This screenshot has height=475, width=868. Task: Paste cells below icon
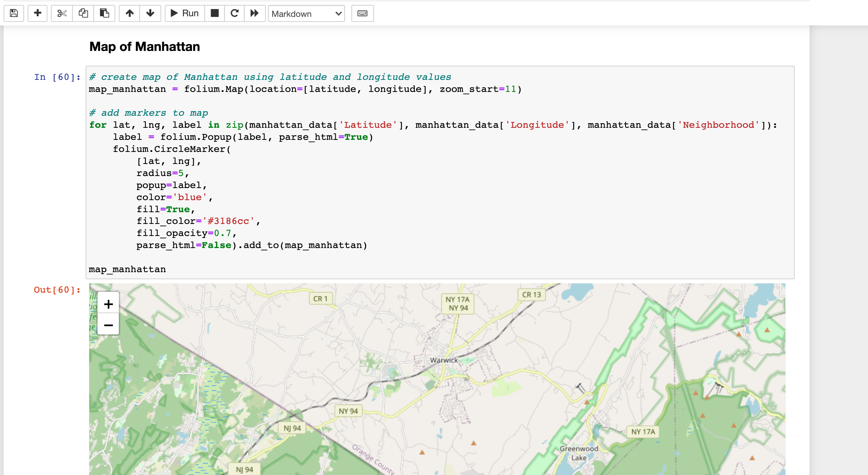coord(105,14)
